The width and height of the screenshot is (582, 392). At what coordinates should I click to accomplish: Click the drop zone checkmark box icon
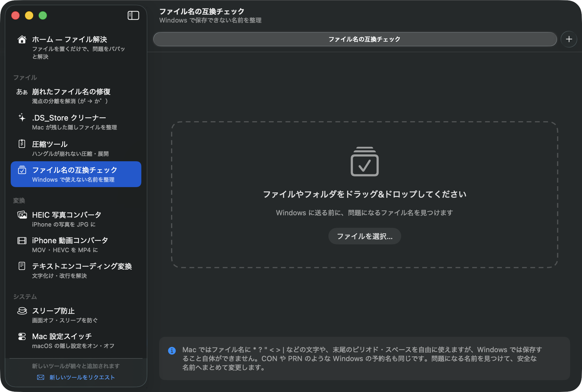tap(365, 161)
